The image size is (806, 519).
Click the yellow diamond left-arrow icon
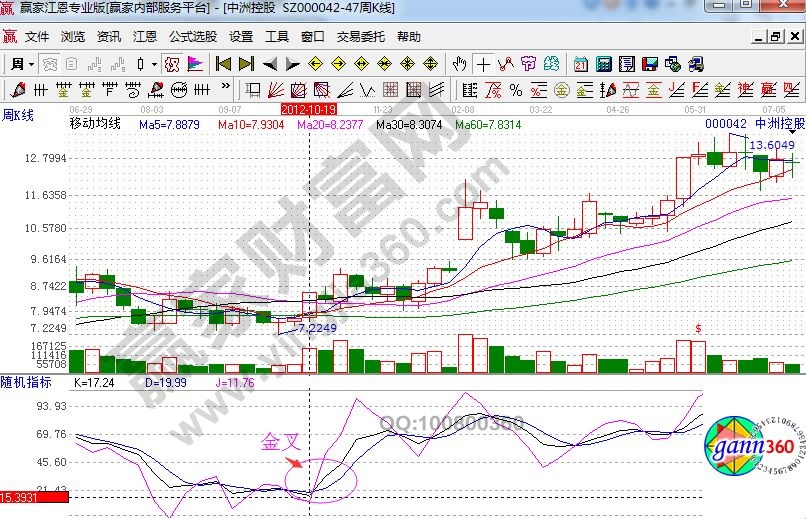click(315, 64)
